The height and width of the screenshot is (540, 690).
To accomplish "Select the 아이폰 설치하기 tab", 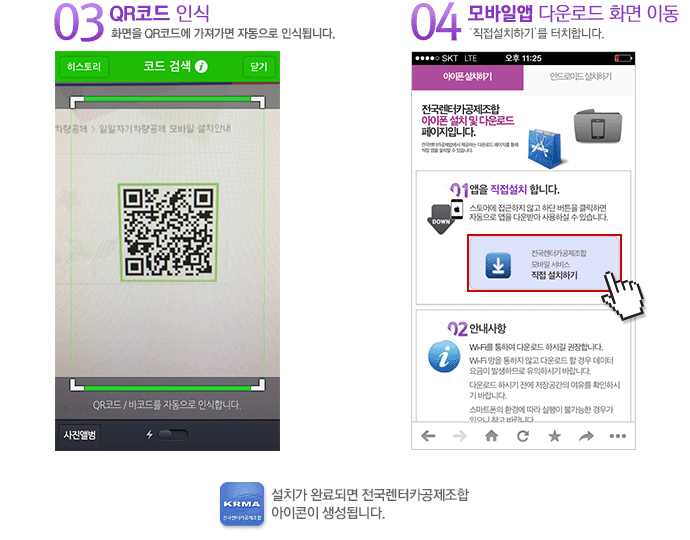I will pyautogui.click(x=467, y=77).
